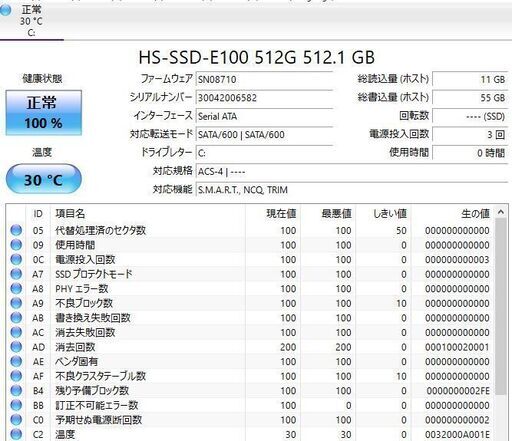Click status icon of row BB 訂正不可能エラー数
Viewport: 512px width, 441px height.
(x=16, y=405)
